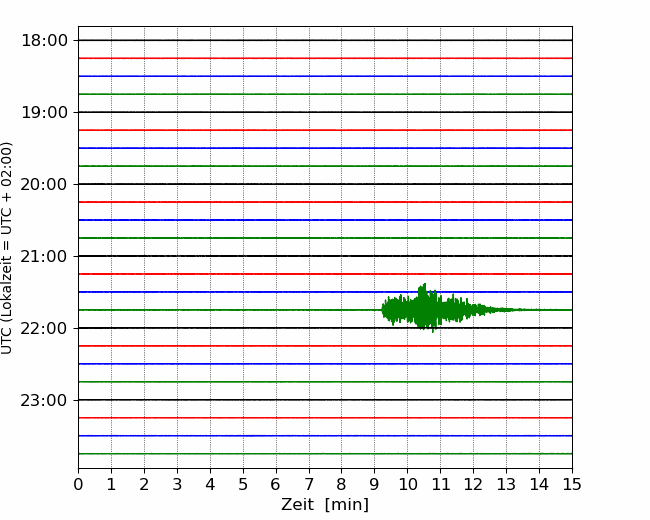Click the 'Zeit [min]' x-axis title
Viewport: 650px width, 520px height.
click(x=324, y=505)
